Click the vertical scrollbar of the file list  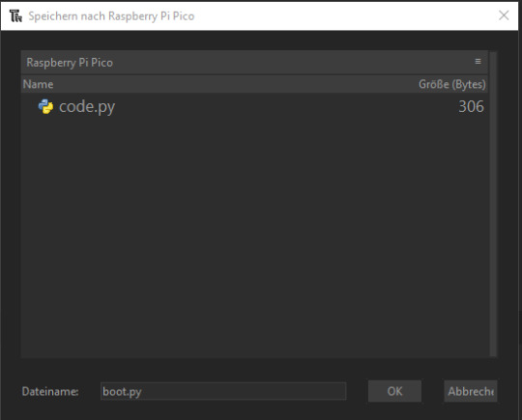coord(493,204)
